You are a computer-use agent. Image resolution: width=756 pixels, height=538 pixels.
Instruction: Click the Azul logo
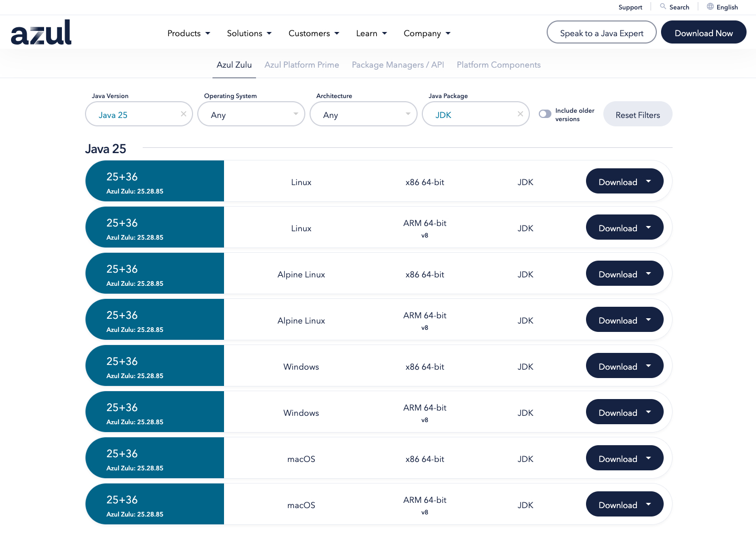(41, 33)
